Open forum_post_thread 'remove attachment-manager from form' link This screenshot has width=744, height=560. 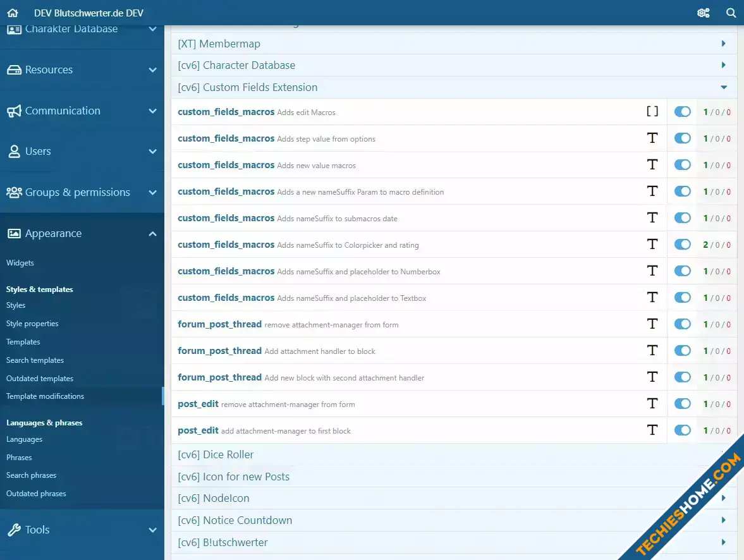220,324
